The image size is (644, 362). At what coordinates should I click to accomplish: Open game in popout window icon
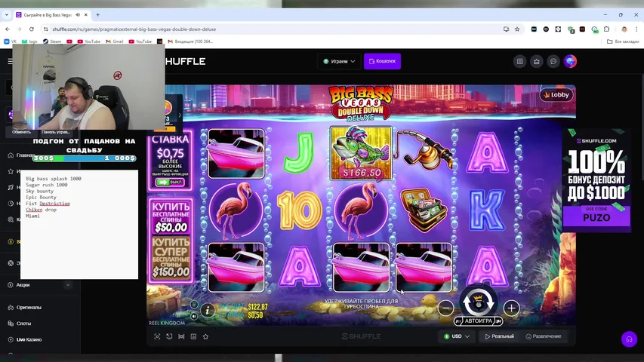pos(169,336)
